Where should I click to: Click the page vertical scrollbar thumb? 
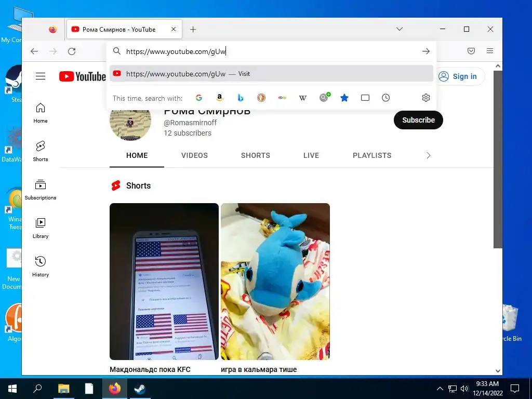click(x=498, y=159)
